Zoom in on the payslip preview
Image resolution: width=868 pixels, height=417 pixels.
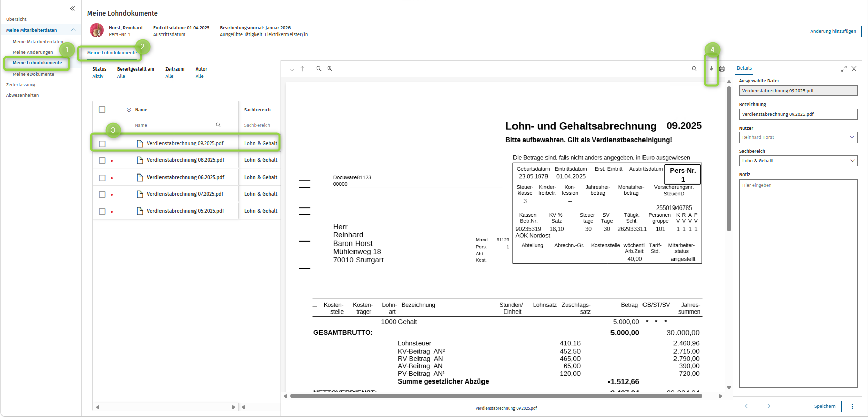point(330,68)
